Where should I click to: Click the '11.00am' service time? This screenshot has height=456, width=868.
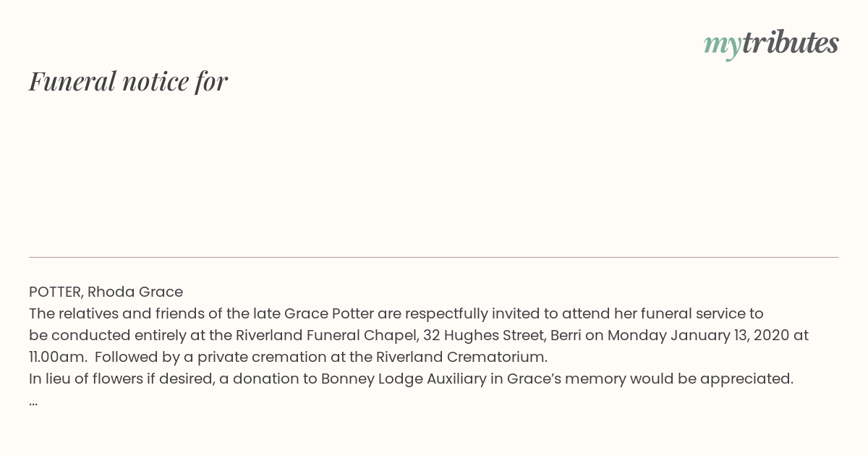(x=56, y=357)
